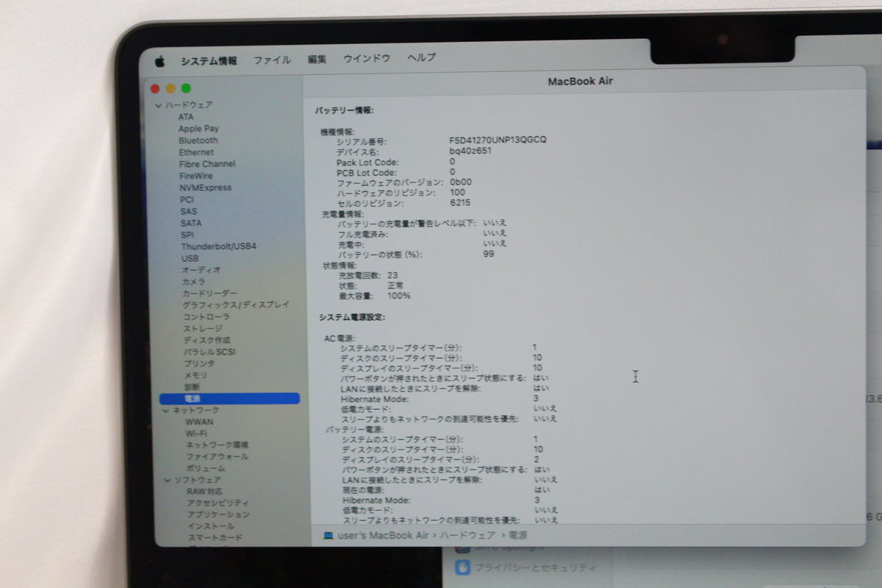Select Thunderbolt/USB4 in the sidebar

tap(219, 246)
